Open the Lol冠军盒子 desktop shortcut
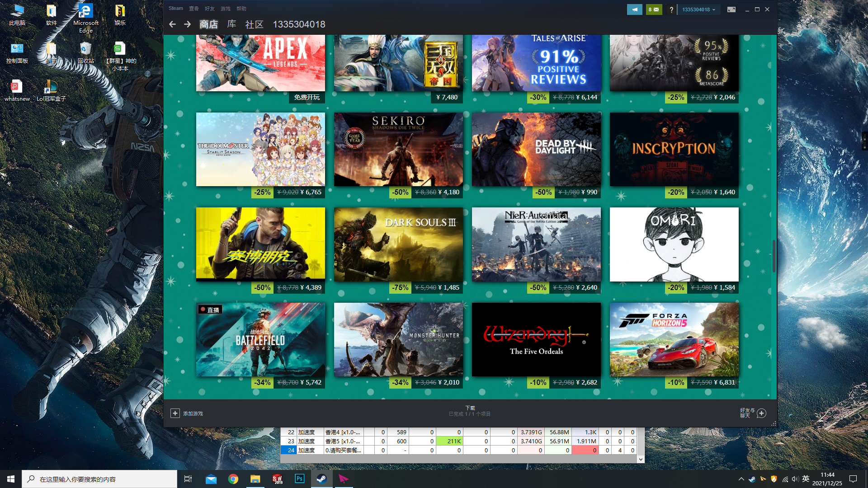 click(x=51, y=91)
